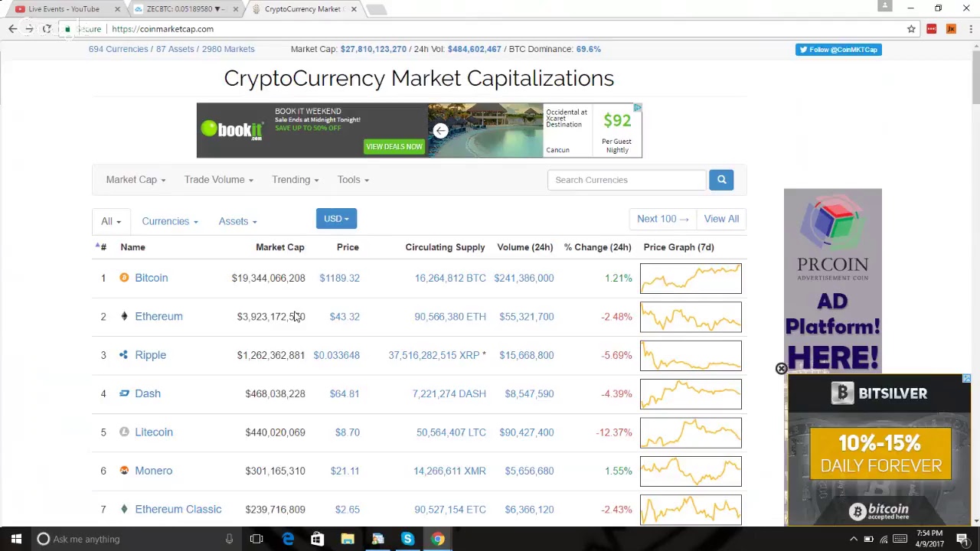Click the 694 Currencies link
The width and height of the screenshot is (980, 551).
coord(118,49)
